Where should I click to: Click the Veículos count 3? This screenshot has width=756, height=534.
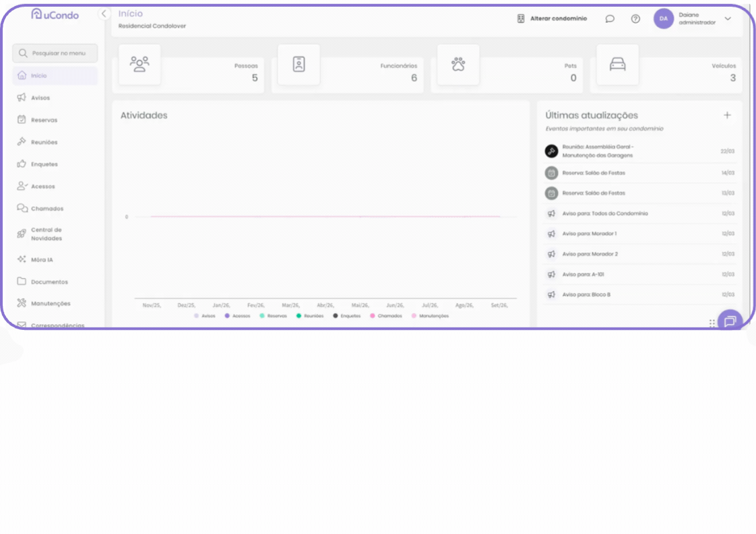(x=733, y=78)
